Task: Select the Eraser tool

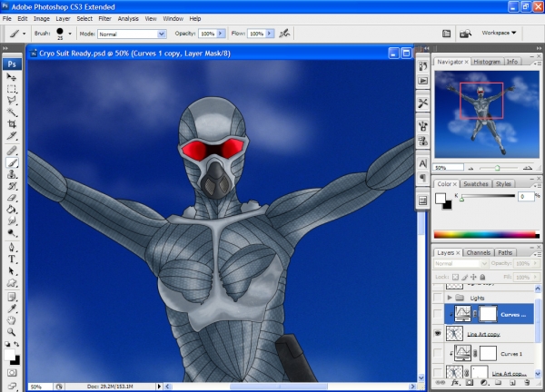Action: (x=12, y=198)
